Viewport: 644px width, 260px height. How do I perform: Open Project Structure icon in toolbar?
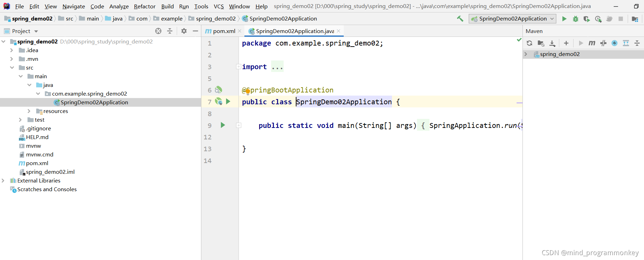[x=635, y=19]
